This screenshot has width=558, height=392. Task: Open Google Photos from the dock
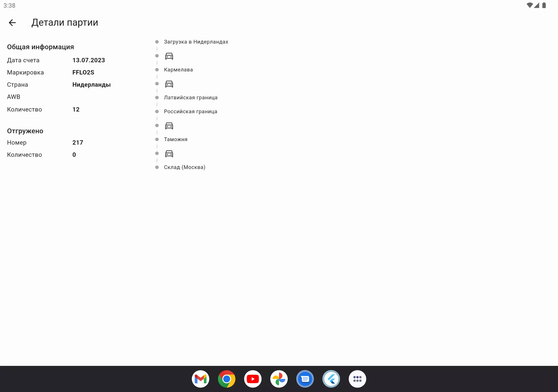coord(279,379)
